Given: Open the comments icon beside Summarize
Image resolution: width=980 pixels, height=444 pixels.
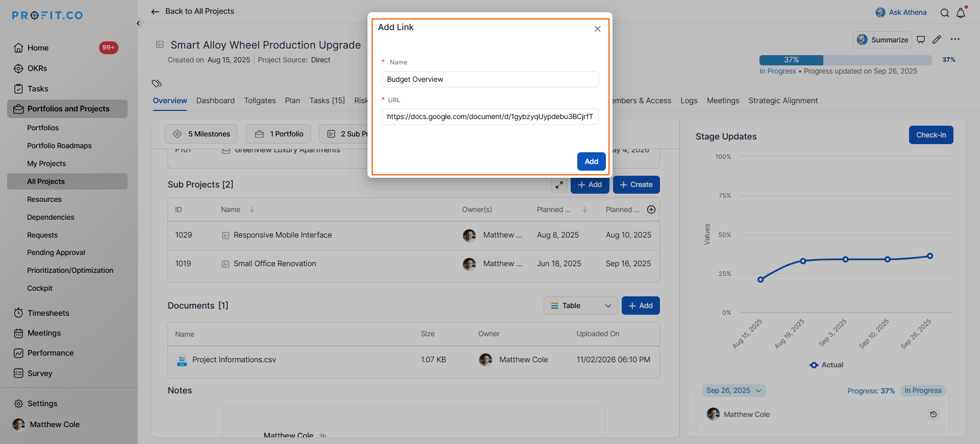Looking at the screenshot, I should tap(921, 40).
